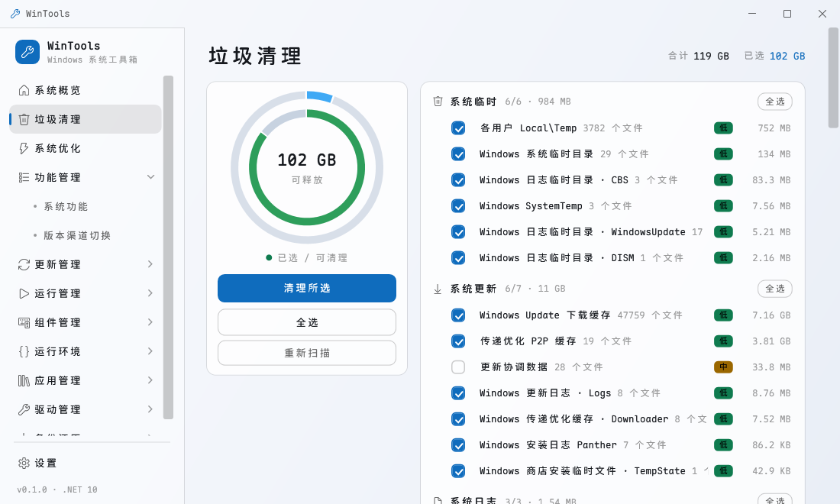Click the green ring of the donut chart
840x504 pixels.
pos(307,221)
